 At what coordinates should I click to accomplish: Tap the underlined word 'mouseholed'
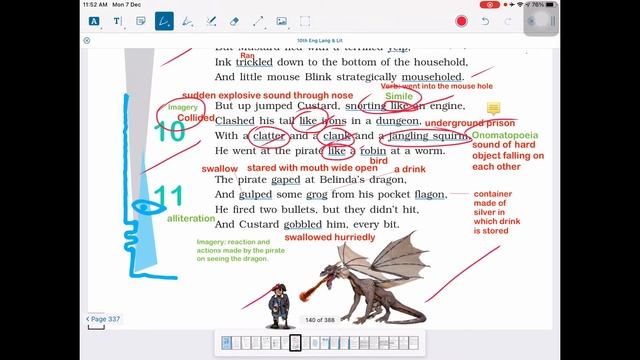pyautogui.click(x=432, y=77)
